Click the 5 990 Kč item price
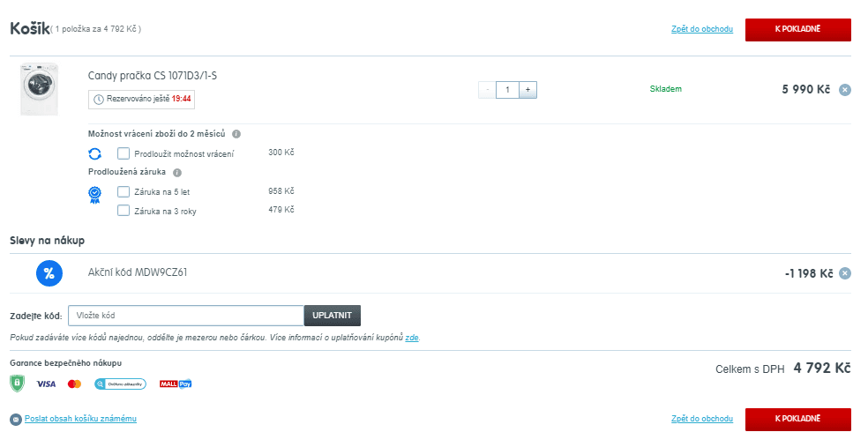The image size is (868, 447). click(x=805, y=90)
